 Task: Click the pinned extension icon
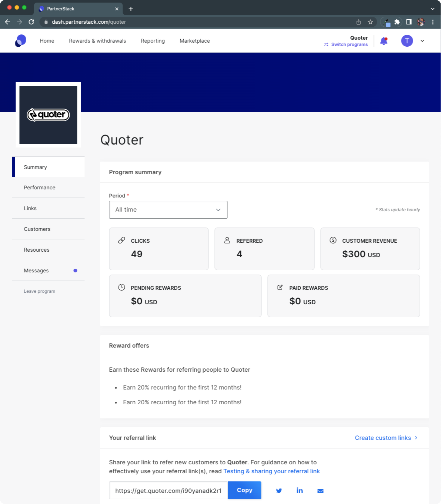tap(387, 22)
